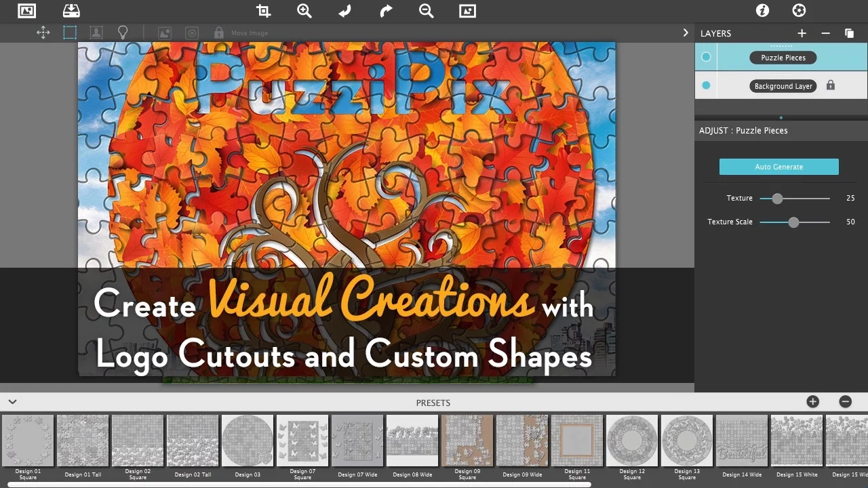This screenshot has height=488, width=868.
Task: Click the LAYERS panel title
Action: 715,33
